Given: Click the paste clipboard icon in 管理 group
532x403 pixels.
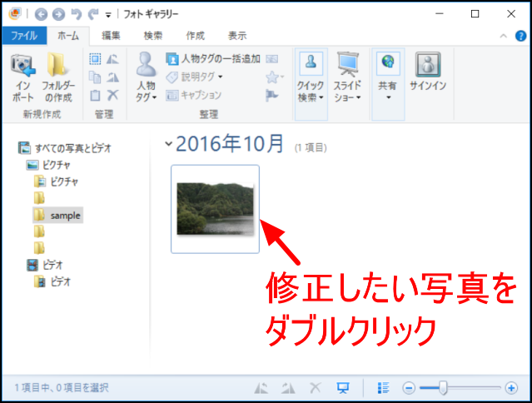Looking at the screenshot, I should pyautogui.click(x=95, y=95).
